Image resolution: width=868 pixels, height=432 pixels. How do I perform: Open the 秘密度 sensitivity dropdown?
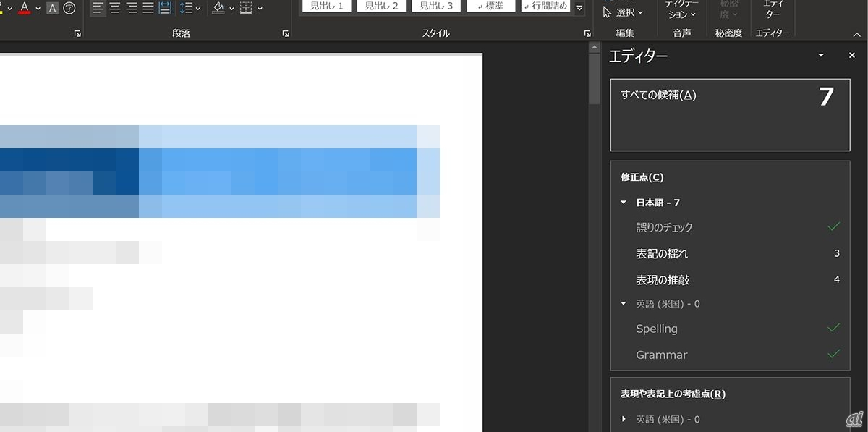click(x=728, y=9)
